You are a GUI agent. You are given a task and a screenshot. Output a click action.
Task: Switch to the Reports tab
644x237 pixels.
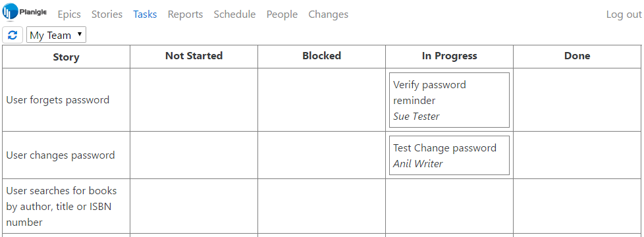point(185,14)
